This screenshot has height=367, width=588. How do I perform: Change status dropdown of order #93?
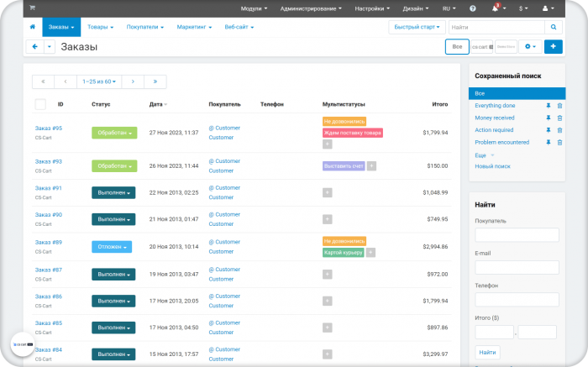pyautogui.click(x=114, y=166)
